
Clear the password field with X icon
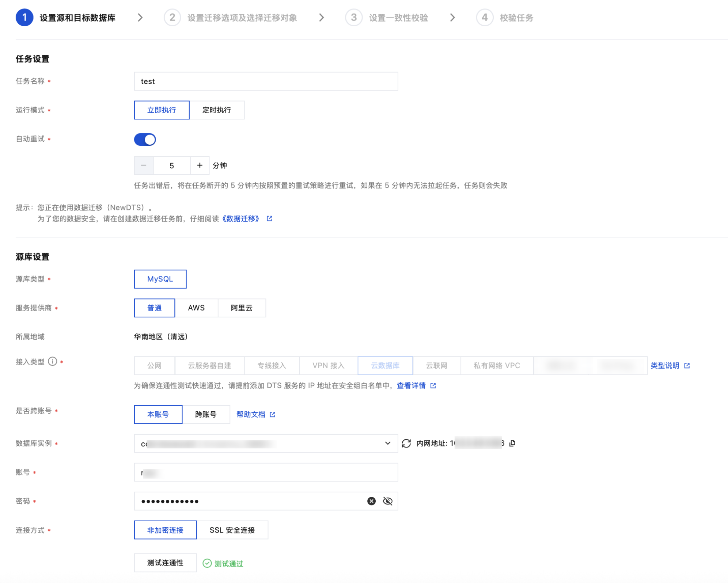tap(371, 501)
